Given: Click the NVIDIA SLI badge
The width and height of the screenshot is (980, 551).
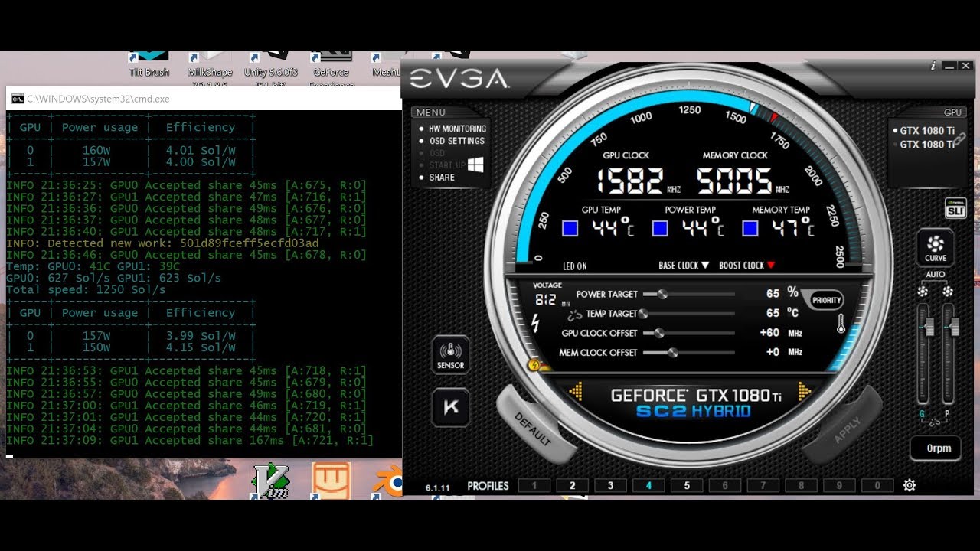Looking at the screenshot, I should [x=955, y=208].
